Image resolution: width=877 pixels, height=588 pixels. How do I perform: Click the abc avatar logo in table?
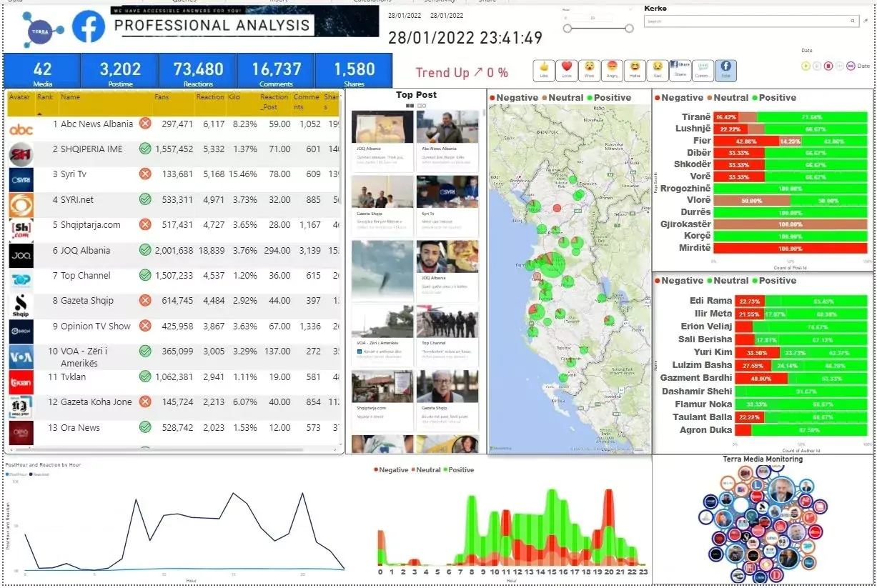coord(21,129)
